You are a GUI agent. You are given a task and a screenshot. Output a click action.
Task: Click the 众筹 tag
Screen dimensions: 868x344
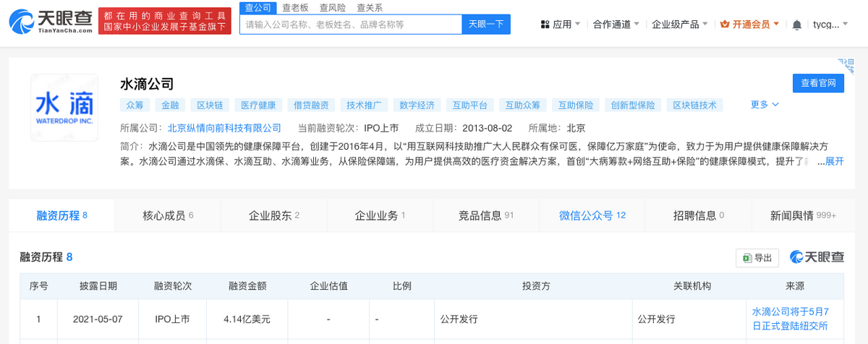(135, 105)
